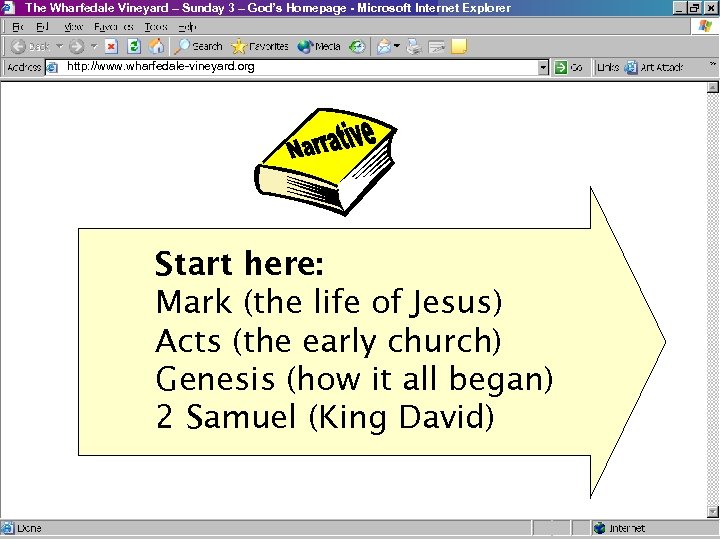
Task: Click the Links toolbar label
Action: click(x=608, y=68)
